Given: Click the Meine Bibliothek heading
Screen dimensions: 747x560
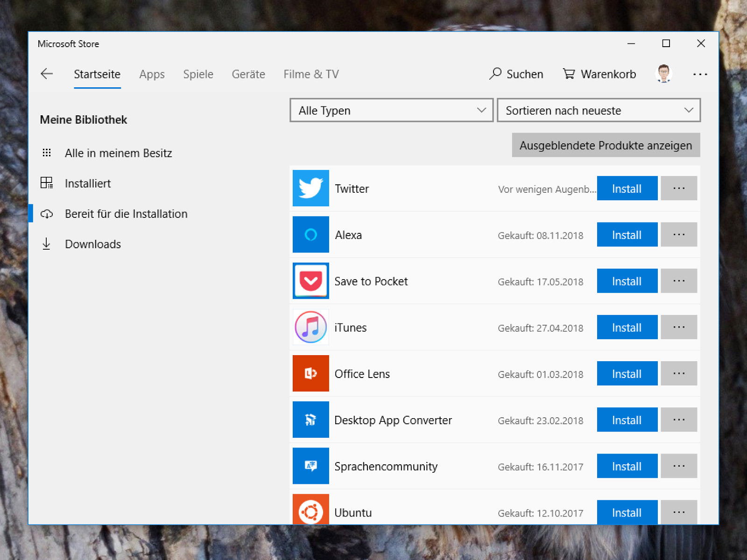Looking at the screenshot, I should pyautogui.click(x=84, y=119).
